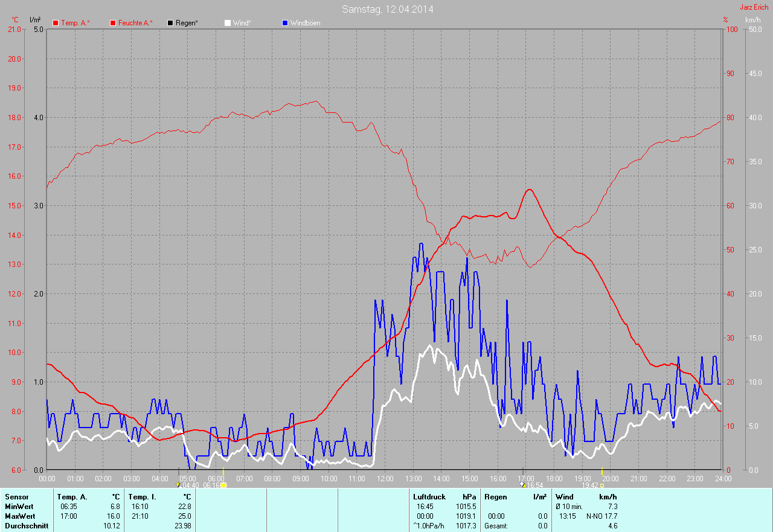Click the "Luftdruck" column header
The width and height of the screenshot is (773, 532).
click(429, 496)
